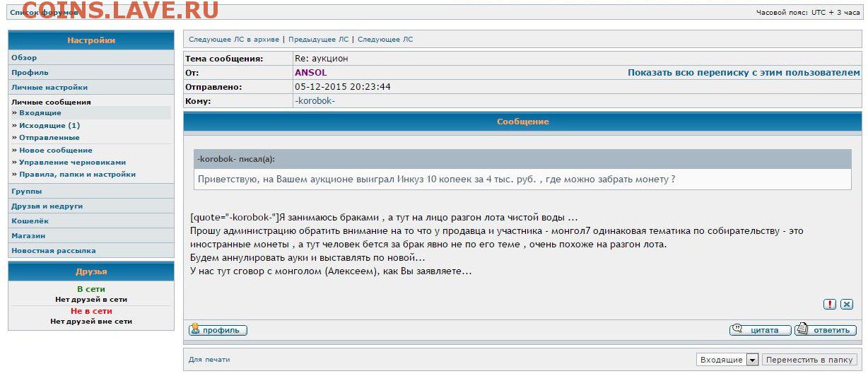Viewport: 868px width, 376px height.
Task: Open Кошелёк menu item
Action: pos(30,221)
